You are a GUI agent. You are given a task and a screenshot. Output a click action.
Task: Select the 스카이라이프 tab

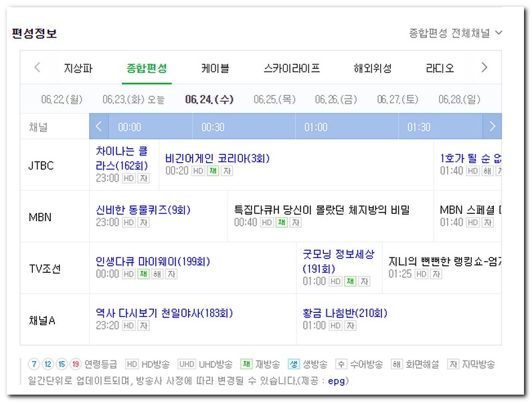[x=292, y=68]
